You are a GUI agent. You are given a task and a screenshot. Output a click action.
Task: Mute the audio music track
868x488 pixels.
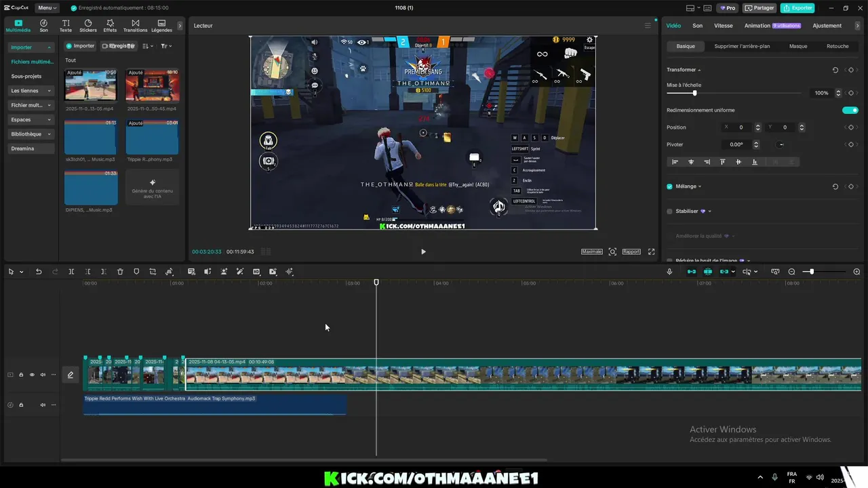[x=43, y=405]
